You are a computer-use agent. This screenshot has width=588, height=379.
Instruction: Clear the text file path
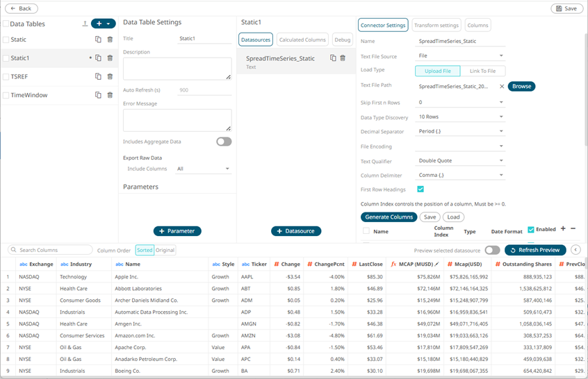tap(502, 87)
